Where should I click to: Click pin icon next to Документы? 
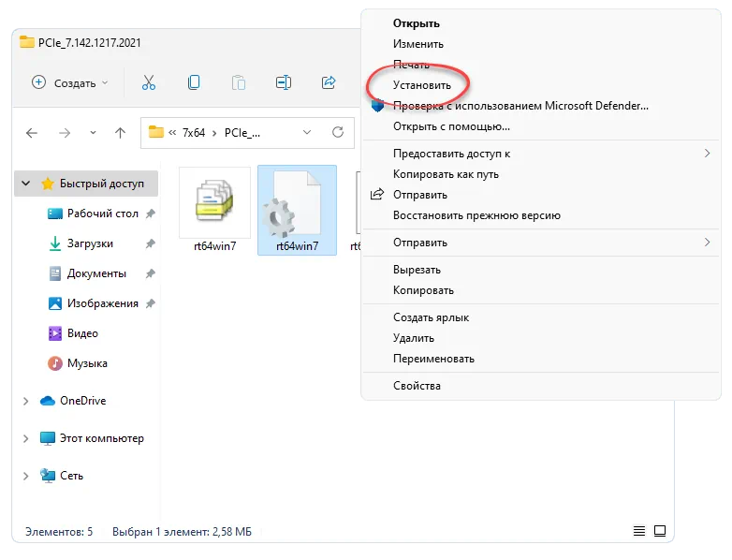pos(151,273)
